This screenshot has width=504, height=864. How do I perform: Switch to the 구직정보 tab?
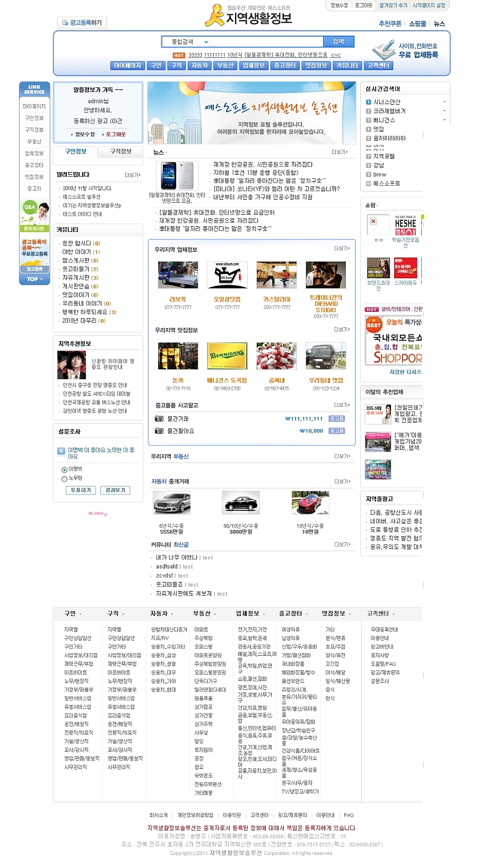[120, 151]
